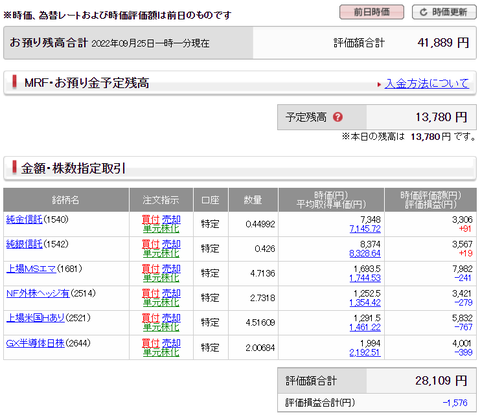The image size is (480, 417).
Task: Open the 入金方法について link
Action: pyautogui.click(x=427, y=83)
